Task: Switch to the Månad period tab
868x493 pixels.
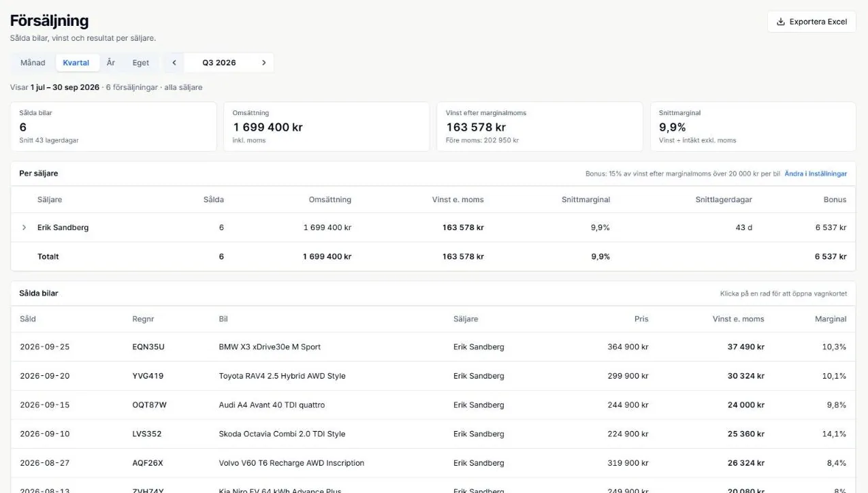Action: click(33, 63)
